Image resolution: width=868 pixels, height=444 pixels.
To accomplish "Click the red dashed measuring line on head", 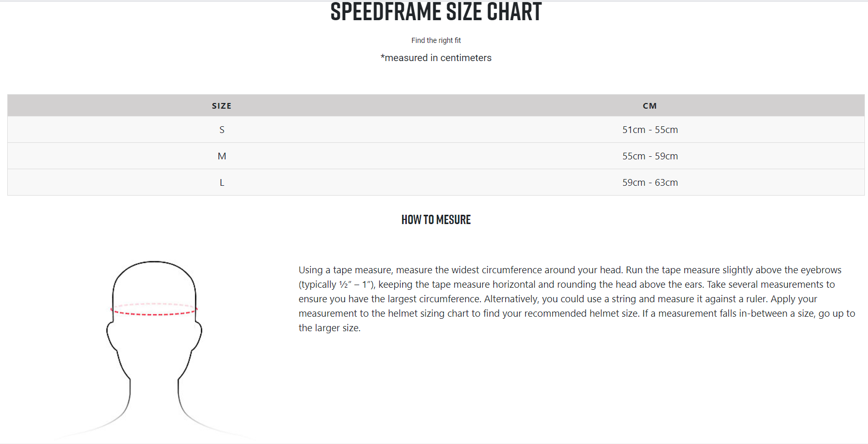I will (154, 314).
